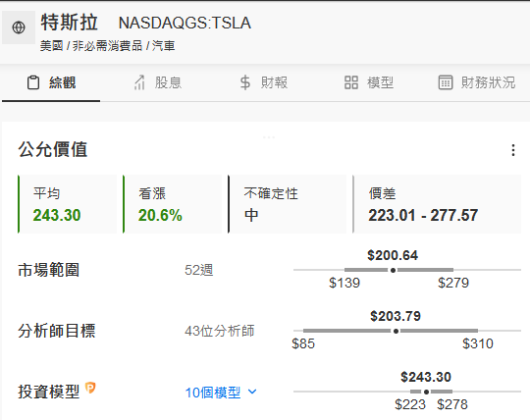The height and width of the screenshot is (420, 530).
Task: Click the 股息 bar chart icon
Action: tap(139, 82)
